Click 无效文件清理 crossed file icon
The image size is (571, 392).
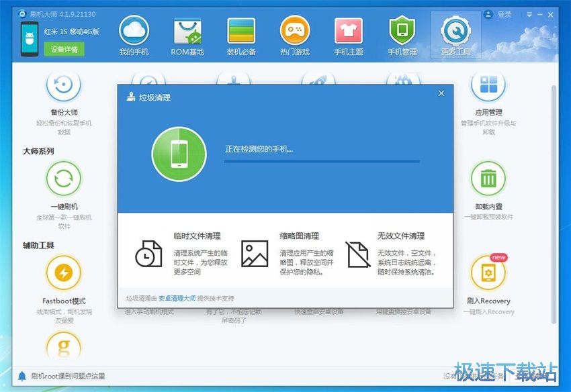point(358,254)
